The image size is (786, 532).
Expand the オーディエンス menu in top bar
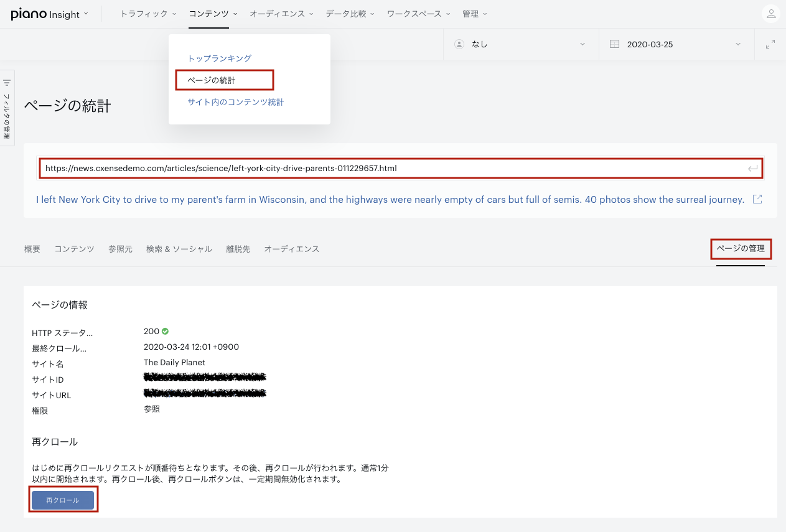tap(281, 14)
